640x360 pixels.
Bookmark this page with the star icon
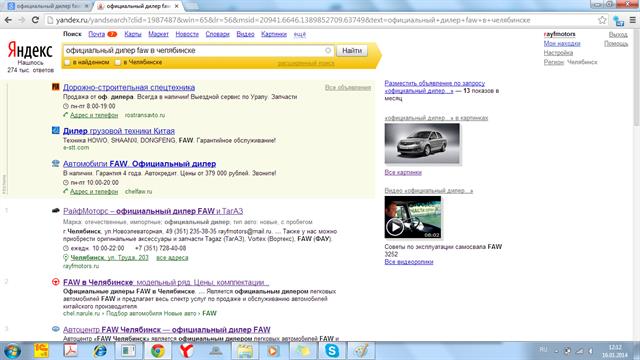[602, 20]
